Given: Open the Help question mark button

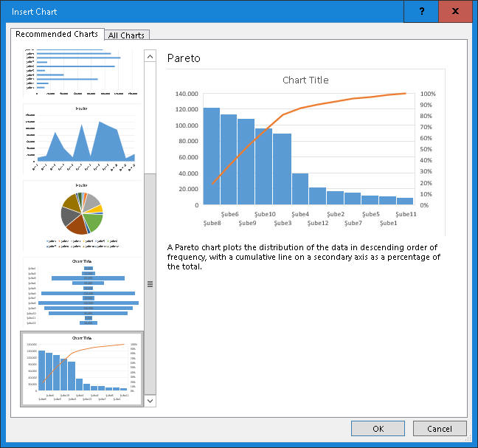Looking at the screenshot, I should click(x=421, y=11).
